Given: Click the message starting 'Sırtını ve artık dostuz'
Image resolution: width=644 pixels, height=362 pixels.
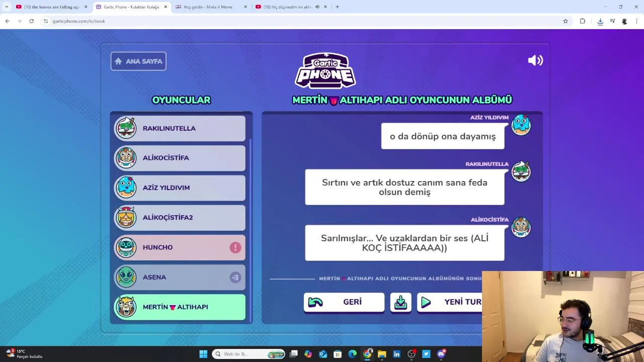Looking at the screenshot, I should tap(405, 187).
